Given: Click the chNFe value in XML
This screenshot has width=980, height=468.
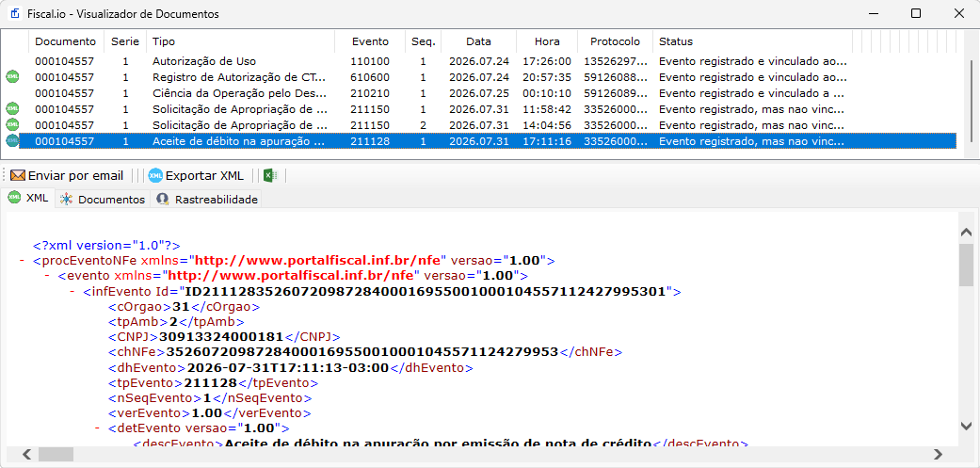Looking at the screenshot, I should click(361, 352).
